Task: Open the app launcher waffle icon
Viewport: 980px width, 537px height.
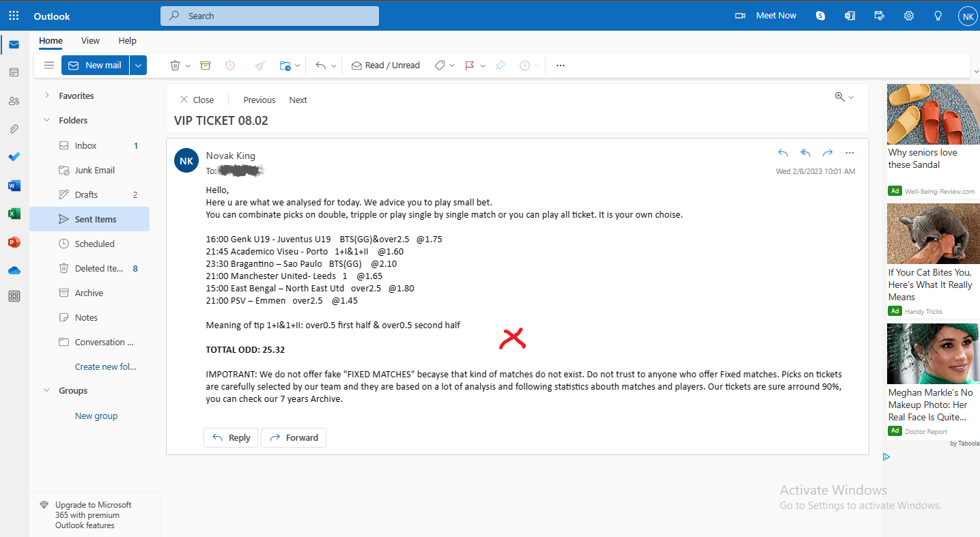Action: click(x=14, y=16)
